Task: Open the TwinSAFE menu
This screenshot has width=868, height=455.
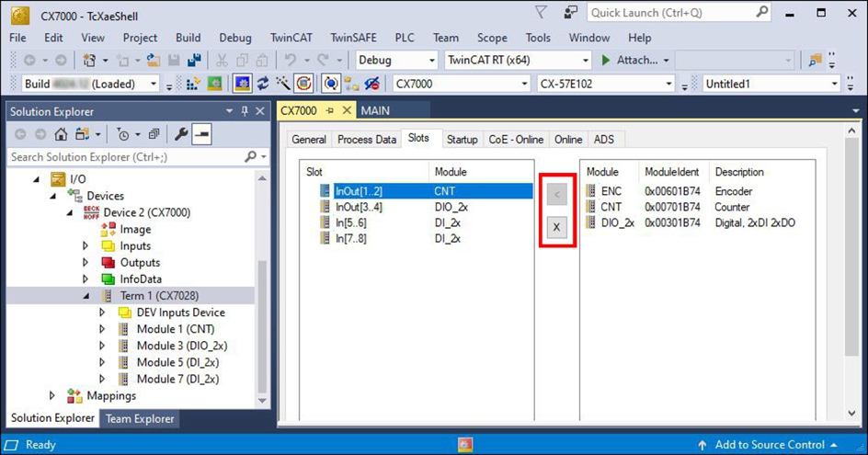Action: (x=353, y=38)
